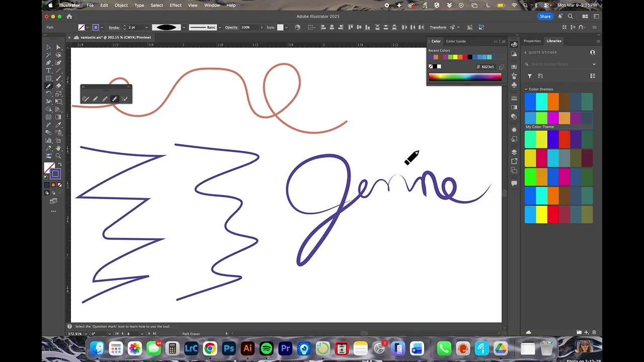Set paint mode to Color
This screenshot has width=644, height=362.
(x=47, y=185)
